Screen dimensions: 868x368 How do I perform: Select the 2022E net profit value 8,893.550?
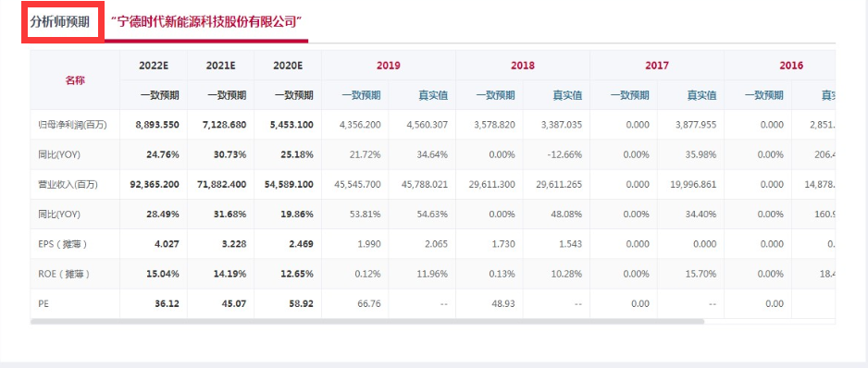click(157, 125)
